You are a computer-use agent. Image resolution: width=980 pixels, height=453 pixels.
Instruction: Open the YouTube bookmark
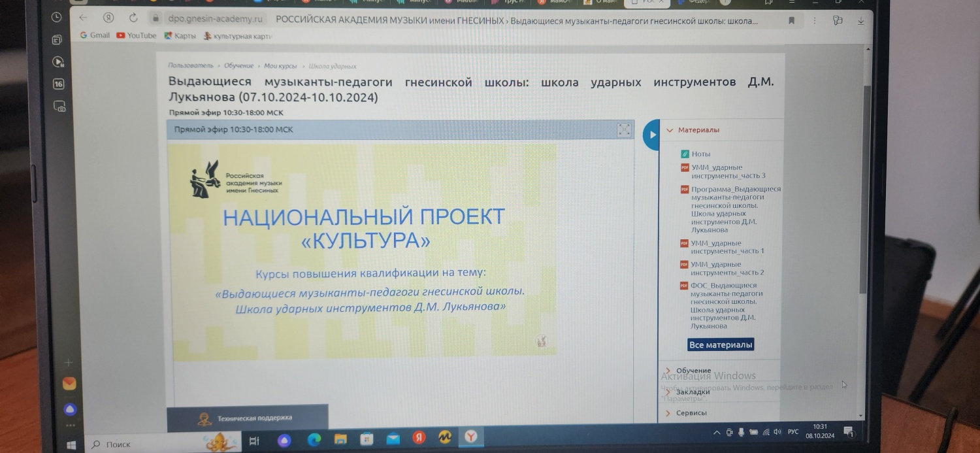[x=137, y=35]
